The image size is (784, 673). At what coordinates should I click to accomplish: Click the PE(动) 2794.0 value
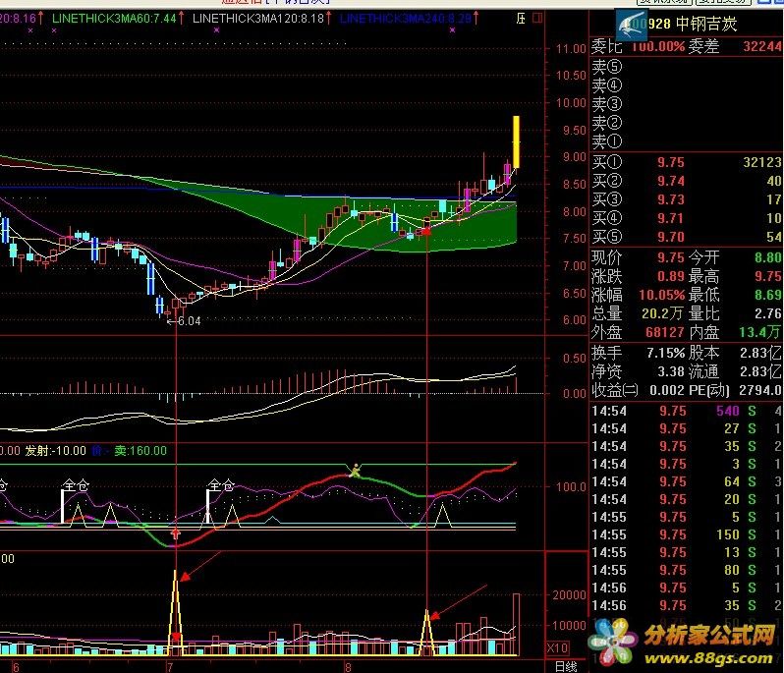coord(760,390)
